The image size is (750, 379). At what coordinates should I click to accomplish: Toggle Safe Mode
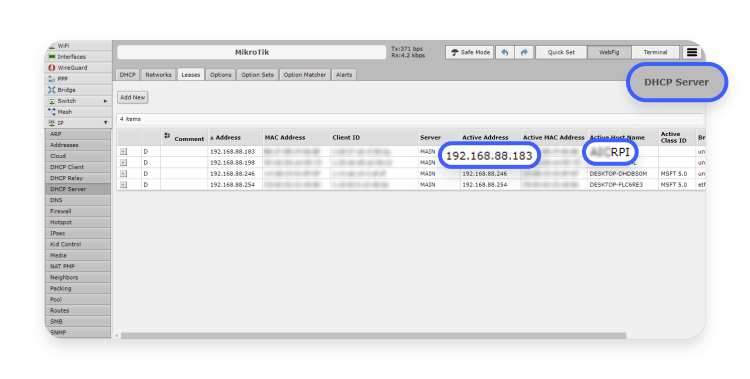click(470, 52)
